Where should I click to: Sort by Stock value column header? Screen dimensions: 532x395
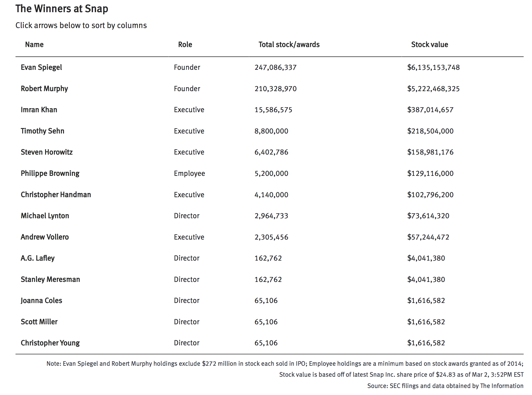click(429, 45)
